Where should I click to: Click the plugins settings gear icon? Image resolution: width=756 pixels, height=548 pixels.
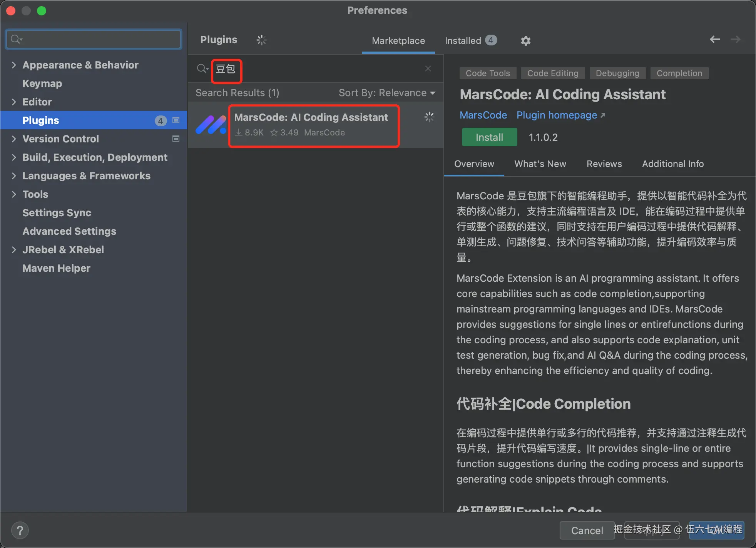pyautogui.click(x=525, y=41)
